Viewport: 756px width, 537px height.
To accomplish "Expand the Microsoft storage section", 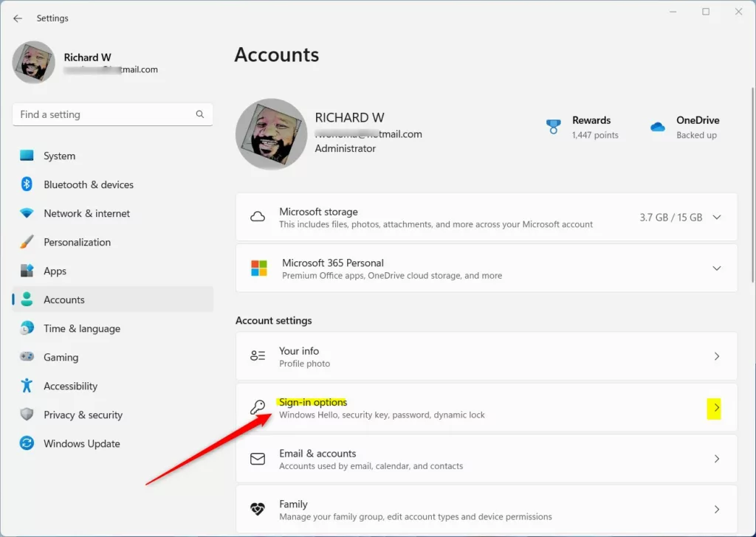I will [x=716, y=218].
